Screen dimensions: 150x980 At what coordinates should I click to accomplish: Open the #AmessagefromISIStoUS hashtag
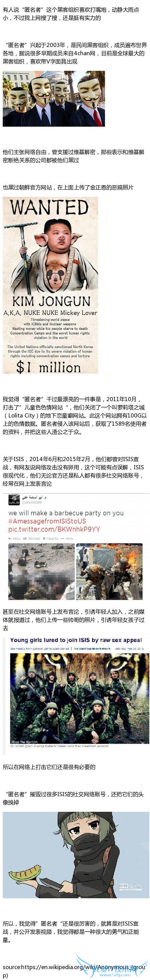(47, 521)
